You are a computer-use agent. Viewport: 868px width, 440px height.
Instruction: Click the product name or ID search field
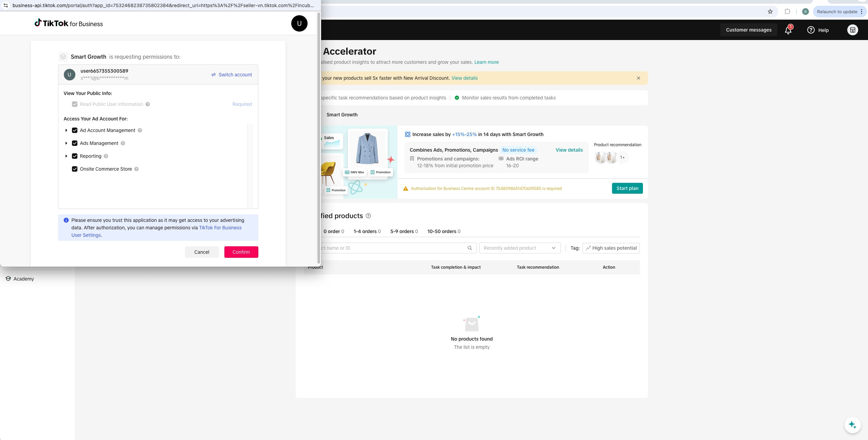pos(390,248)
